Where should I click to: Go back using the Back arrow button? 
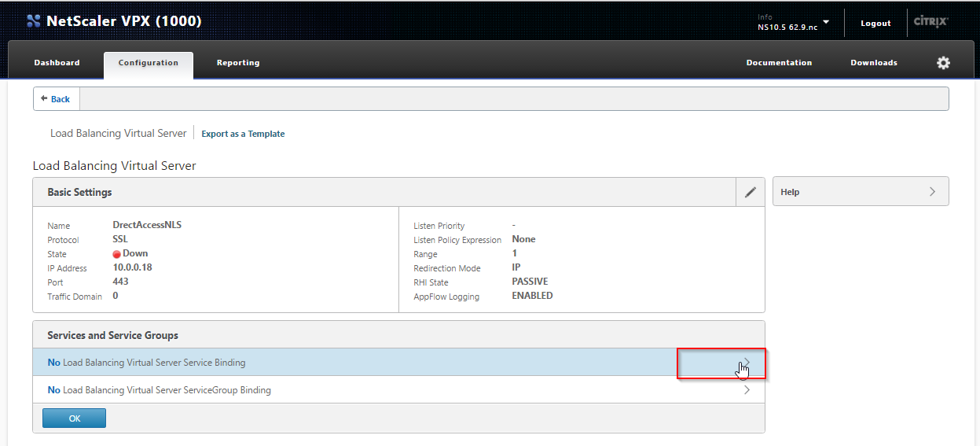pos(56,99)
